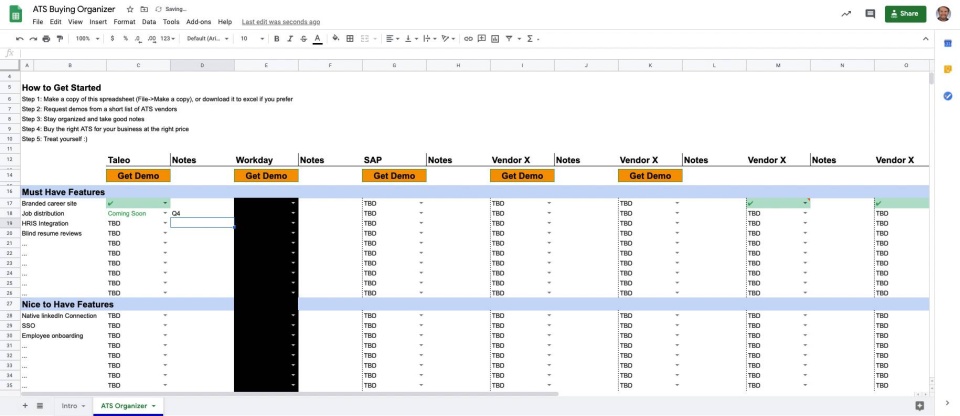Open the text rotation dropdown
The width and height of the screenshot is (960, 416).
tap(448, 39)
